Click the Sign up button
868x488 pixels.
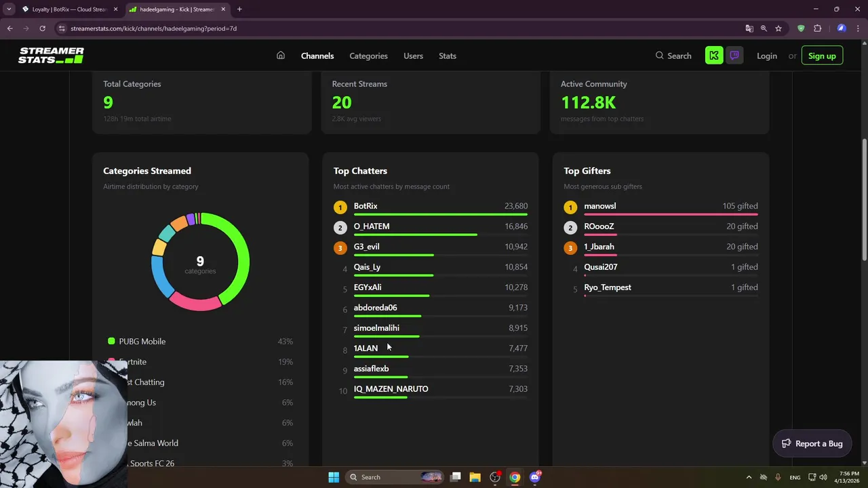tap(822, 56)
